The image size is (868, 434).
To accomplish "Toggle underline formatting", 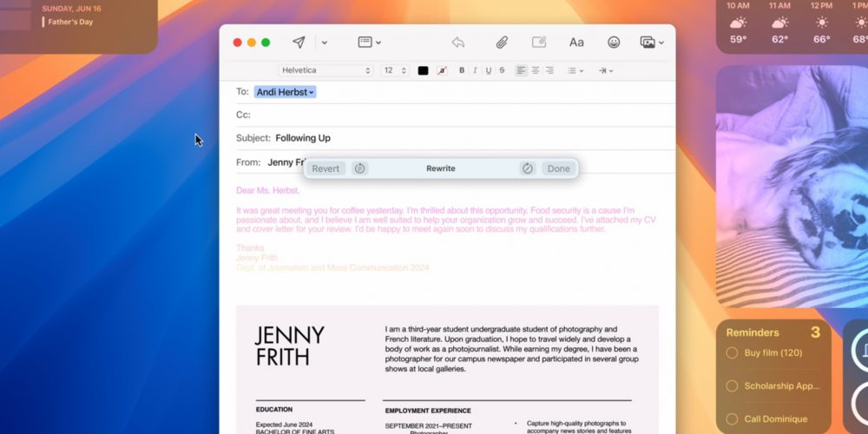I will [x=488, y=70].
